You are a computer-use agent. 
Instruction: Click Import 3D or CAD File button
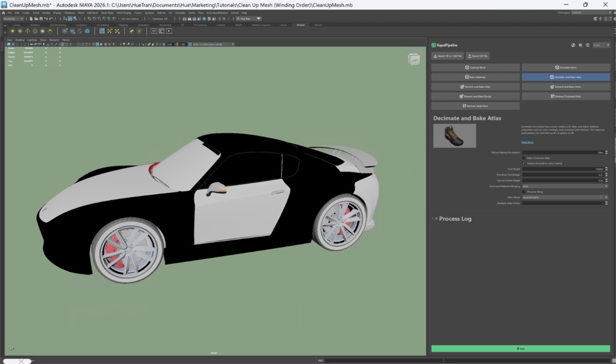[448, 56]
